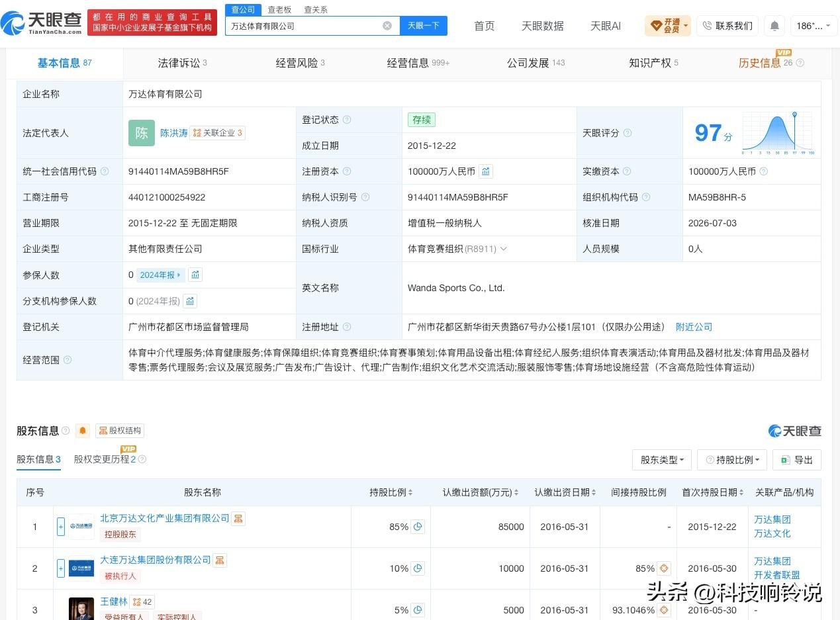Click the 附近公司 link

click(x=694, y=327)
